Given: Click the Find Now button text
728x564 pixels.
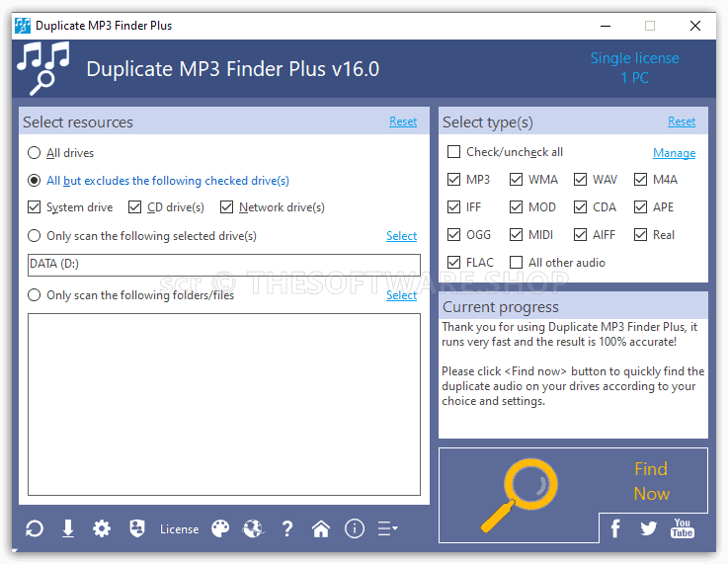Looking at the screenshot, I should coord(651,481).
